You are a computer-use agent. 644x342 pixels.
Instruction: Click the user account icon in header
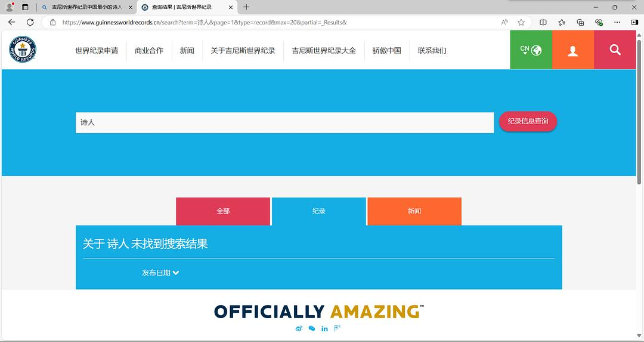(572, 51)
